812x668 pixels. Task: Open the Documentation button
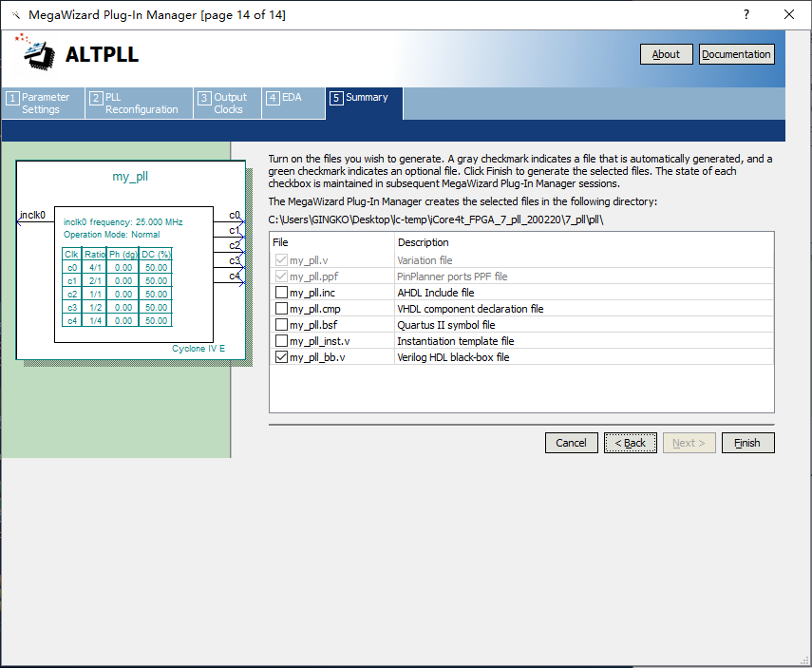click(736, 54)
